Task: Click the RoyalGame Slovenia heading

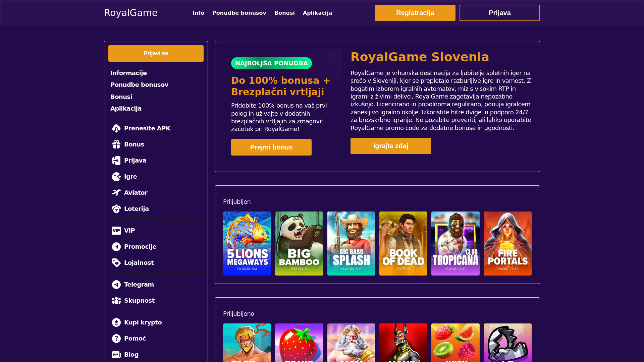Action: coord(420,57)
